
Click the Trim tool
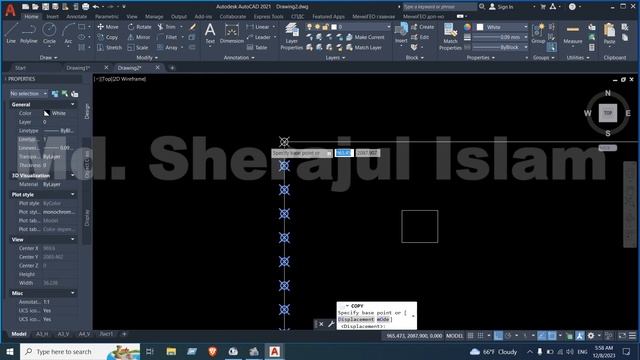click(x=167, y=27)
